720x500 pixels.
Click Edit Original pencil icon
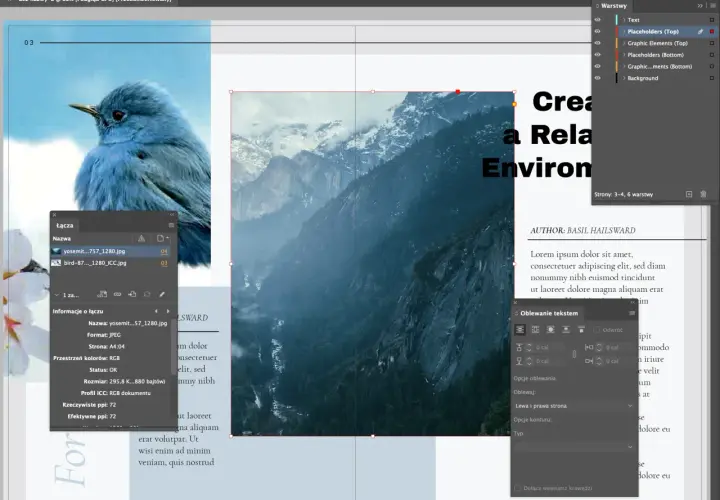click(162, 294)
